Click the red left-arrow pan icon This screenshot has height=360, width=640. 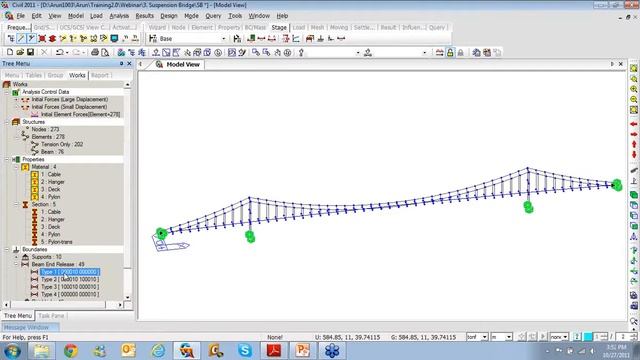tap(633, 124)
